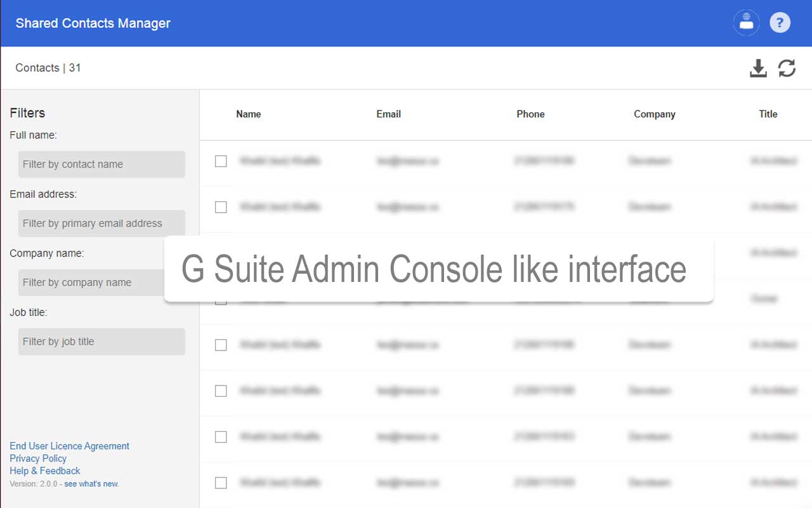Click the Phone column header
The height and width of the screenshot is (508, 812).
(x=531, y=114)
